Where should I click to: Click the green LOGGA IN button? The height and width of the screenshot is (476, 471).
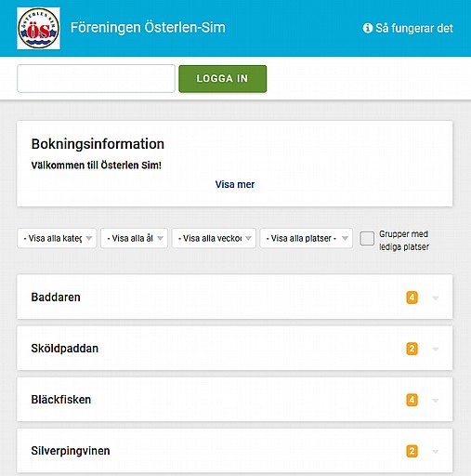tap(223, 79)
